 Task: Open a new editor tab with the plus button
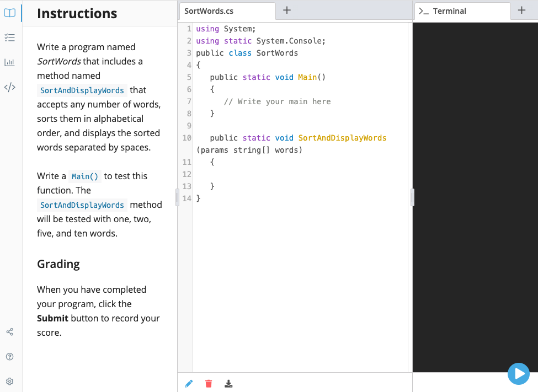coord(286,9)
